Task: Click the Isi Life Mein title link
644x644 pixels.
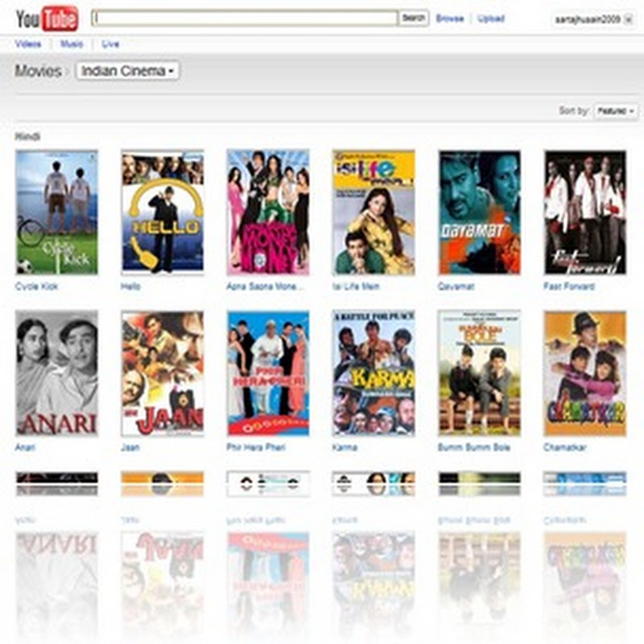Action: click(356, 287)
